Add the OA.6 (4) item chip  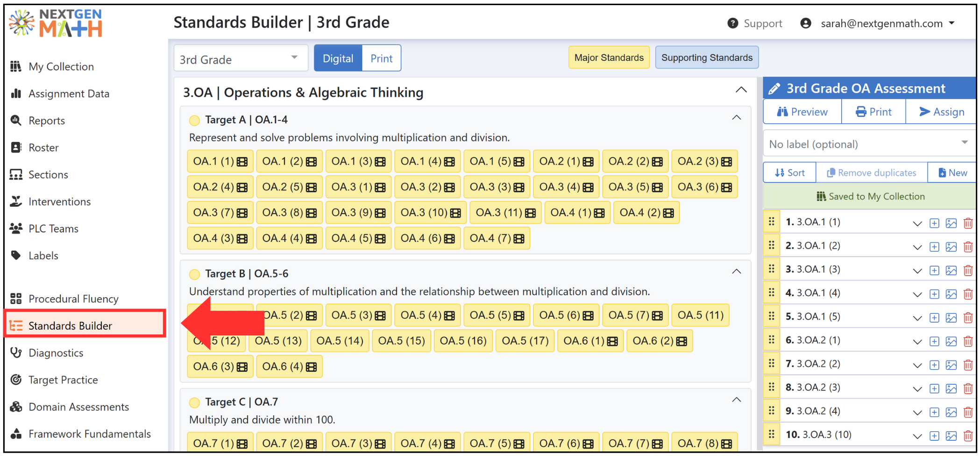click(x=289, y=367)
